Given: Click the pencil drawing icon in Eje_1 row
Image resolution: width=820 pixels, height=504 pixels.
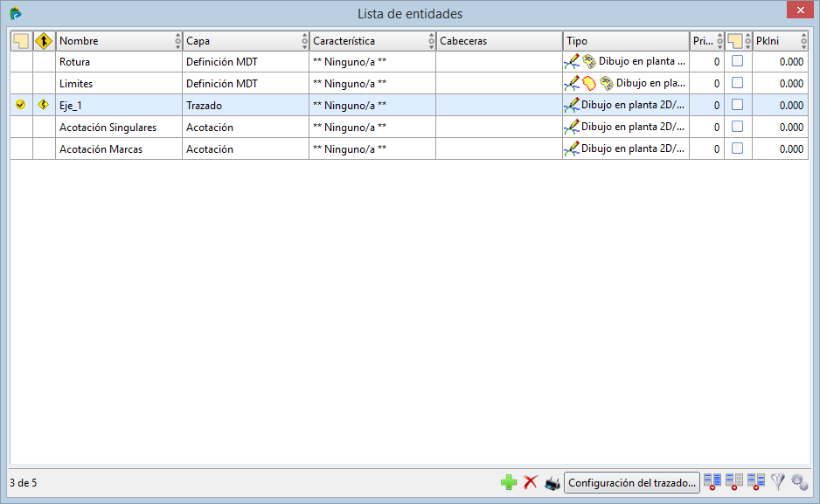Looking at the screenshot, I should point(572,106).
